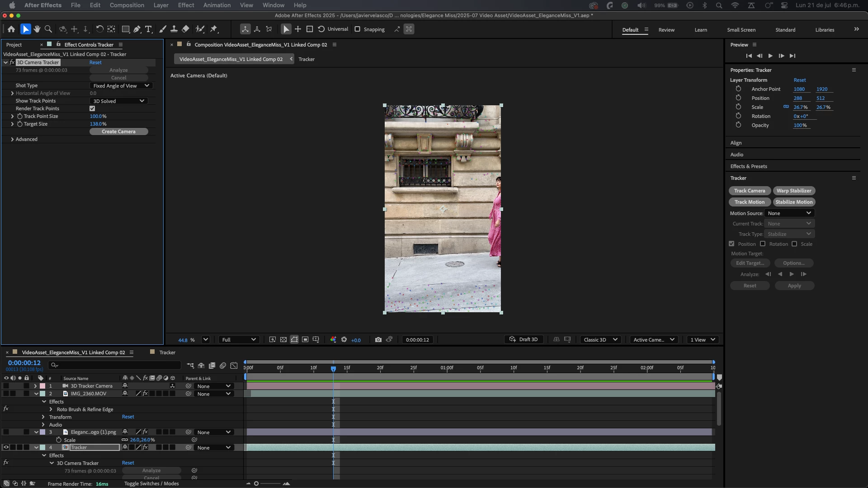This screenshot has width=868, height=488.
Task: Play the preview
Action: [770, 56]
